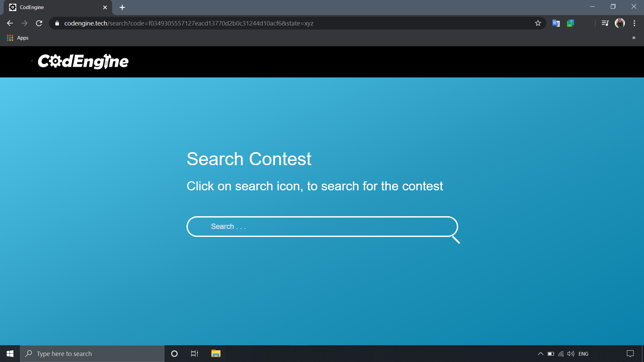Reload the current page
The image size is (644, 362).
click(39, 23)
